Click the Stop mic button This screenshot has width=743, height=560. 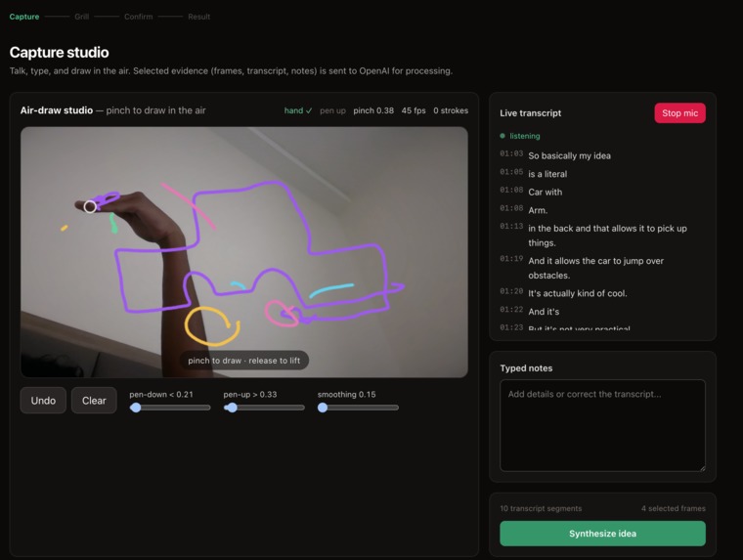(679, 112)
